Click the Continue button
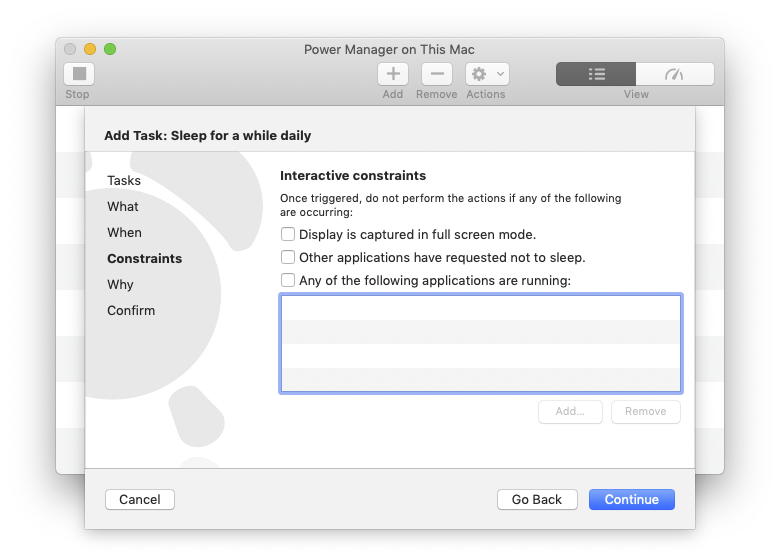Viewport: 780px width, 556px height. pyautogui.click(x=632, y=499)
